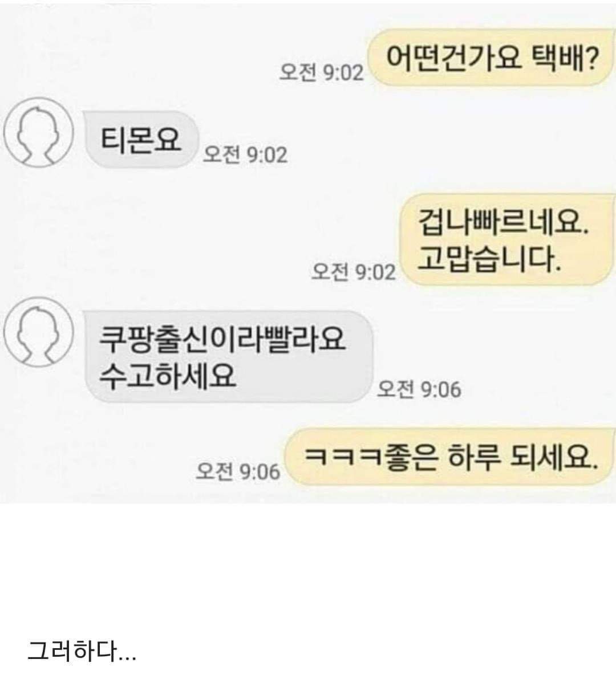The width and height of the screenshot is (616, 696).
Task: Tap the gray 티몬요 message bubble
Action: click(x=141, y=140)
